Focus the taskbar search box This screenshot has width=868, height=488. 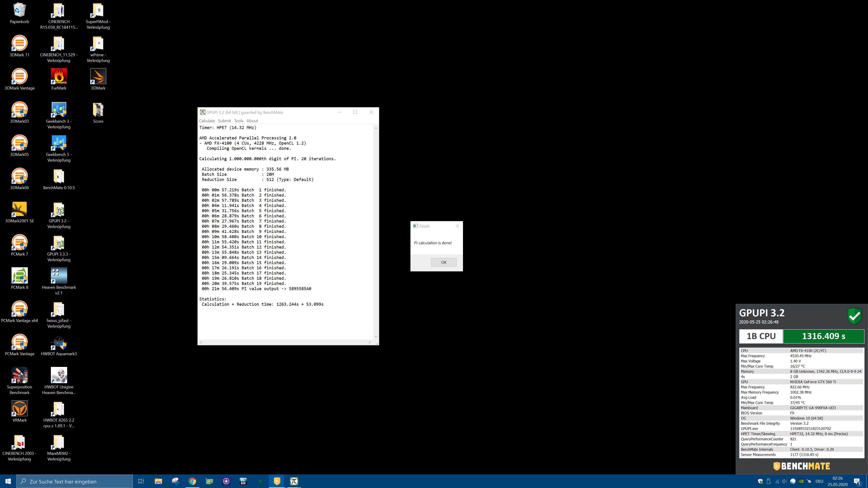(x=74, y=481)
